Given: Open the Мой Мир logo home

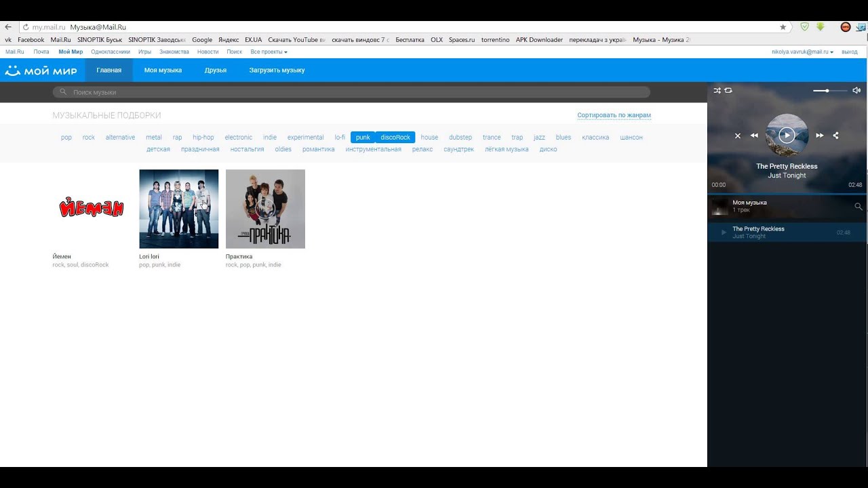Looking at the screenshot, I should [x=41, y=70].
